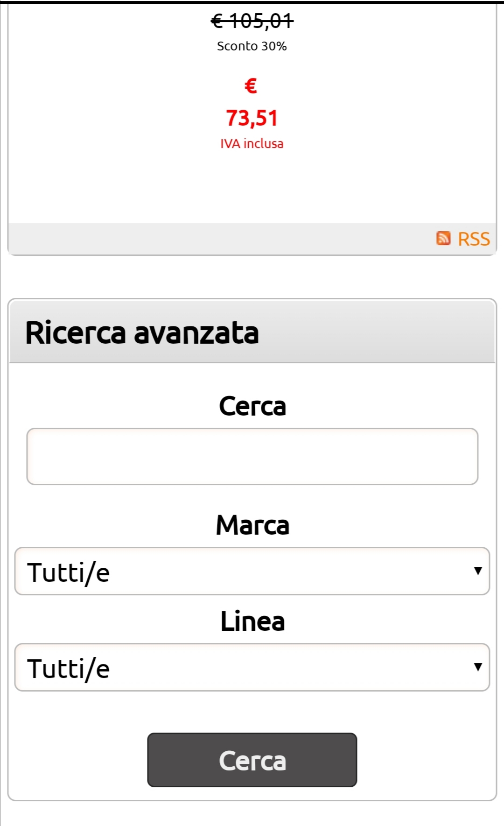Click the Marca dropdown arrow
504x826 pixels.
click(x=477, y=571)
